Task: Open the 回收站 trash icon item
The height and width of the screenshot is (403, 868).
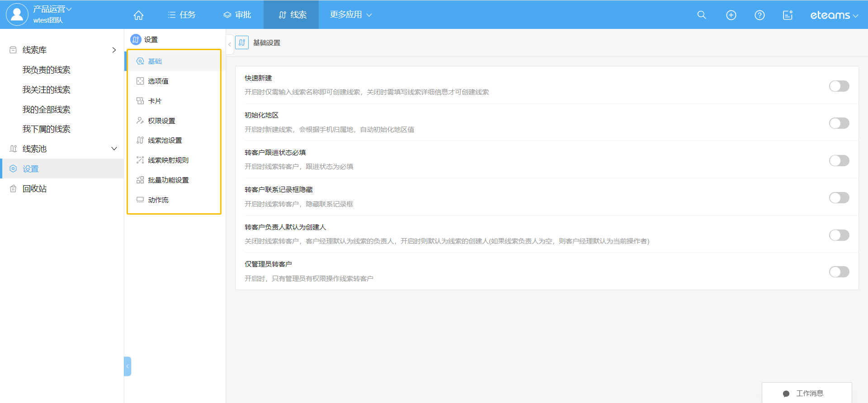Action: (14, 188)
